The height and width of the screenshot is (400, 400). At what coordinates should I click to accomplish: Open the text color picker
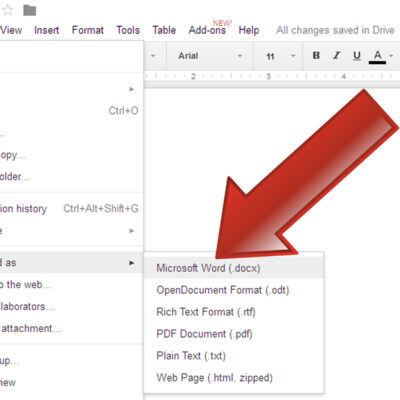click(380, 56)
